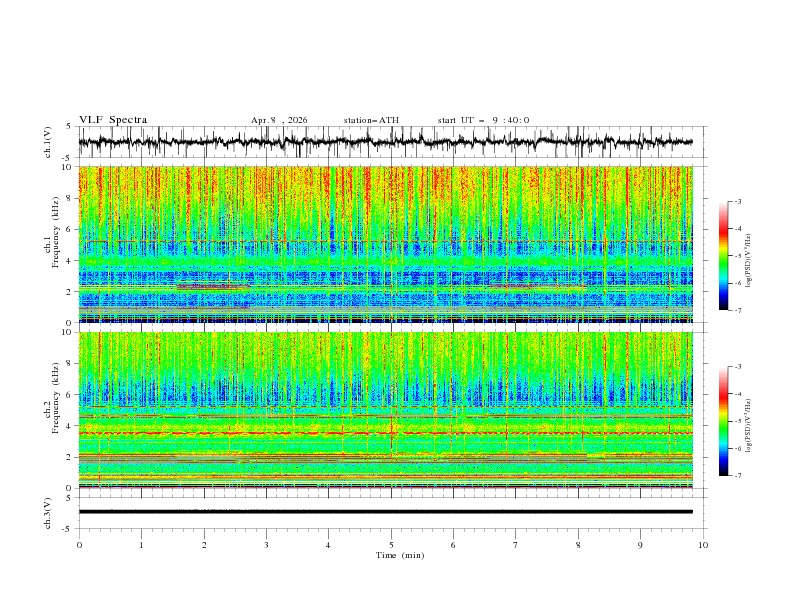
Task: Click the time axis tick label "4"
Action: (328, 545)
